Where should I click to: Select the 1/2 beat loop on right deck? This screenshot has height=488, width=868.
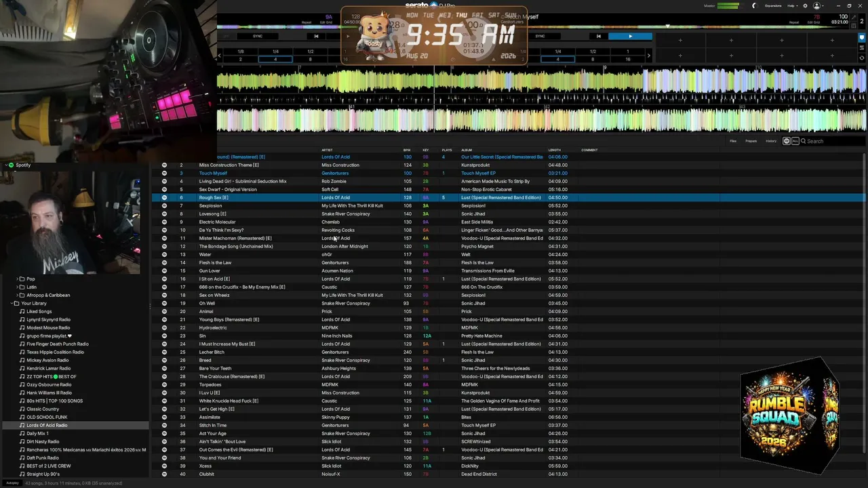click(x=593, y=52)
